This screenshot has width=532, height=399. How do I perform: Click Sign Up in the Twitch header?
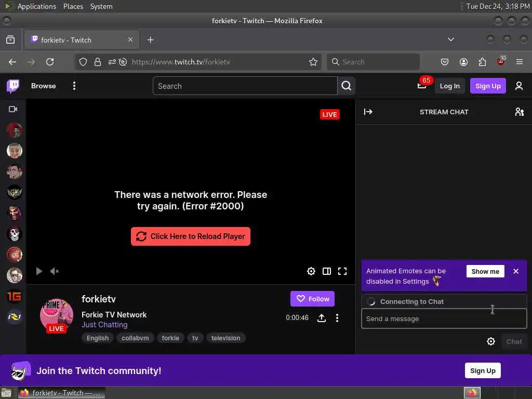(488, 86)
